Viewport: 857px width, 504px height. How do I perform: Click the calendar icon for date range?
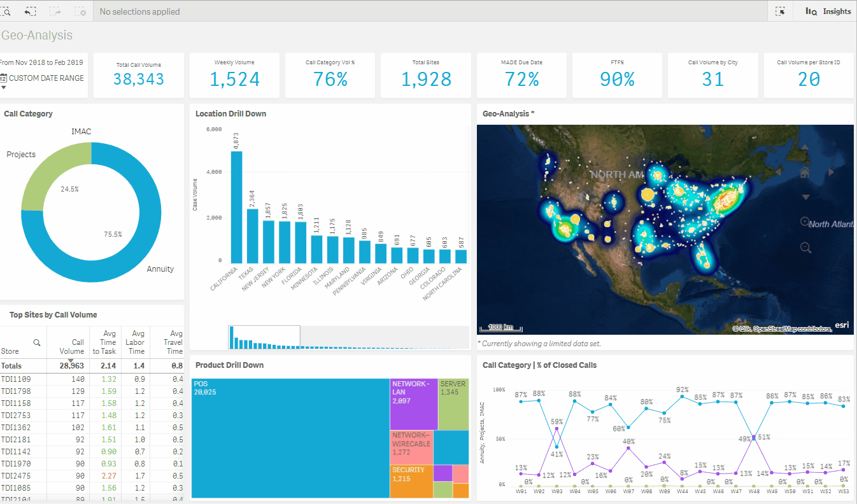(4, 78)
